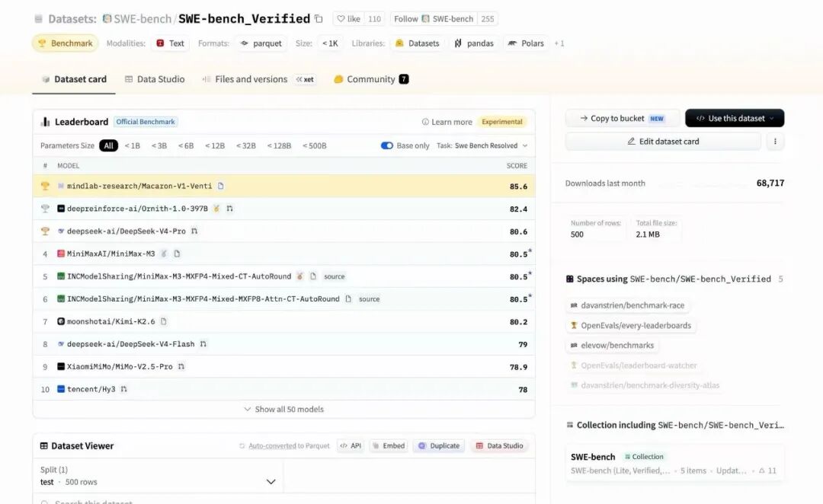Open the SWE-bench collection card

(675, 463)
